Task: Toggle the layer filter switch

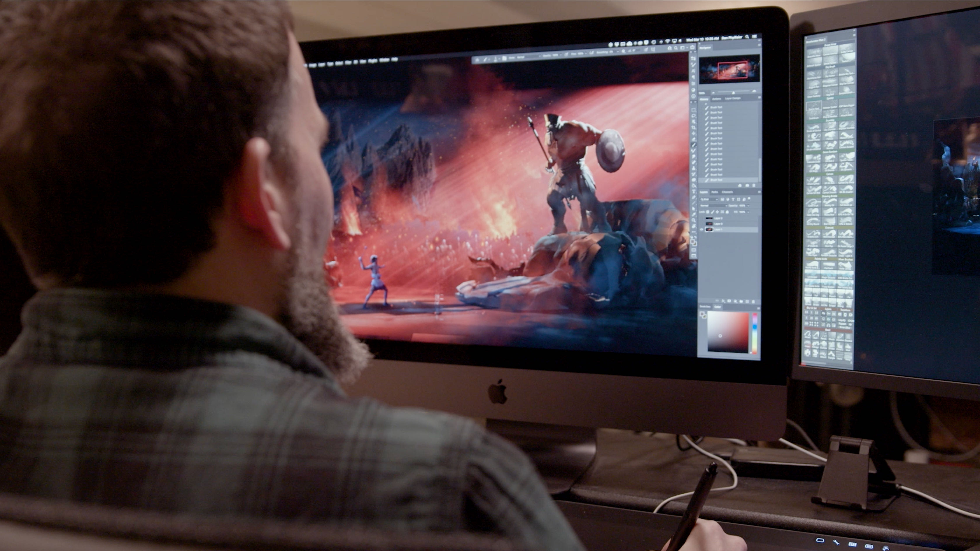Action: coord(750,198)
